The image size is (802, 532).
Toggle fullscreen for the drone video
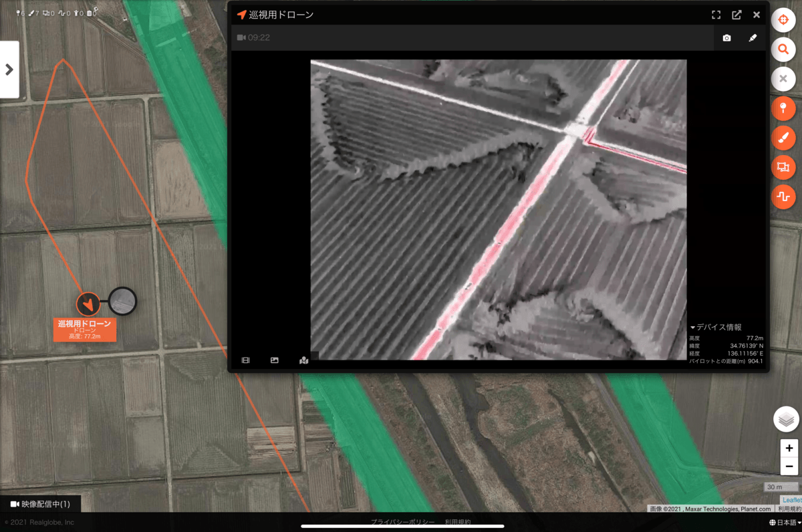point(716,15)
